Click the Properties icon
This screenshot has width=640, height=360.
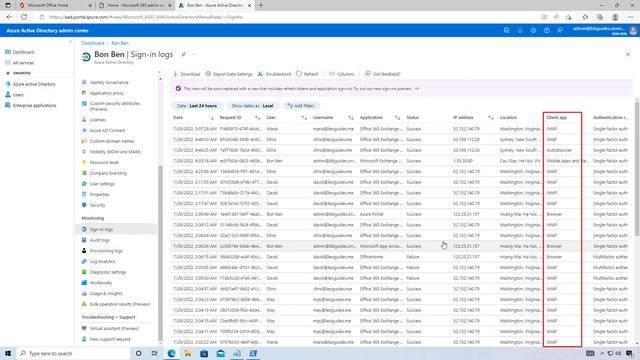[84, 194]
